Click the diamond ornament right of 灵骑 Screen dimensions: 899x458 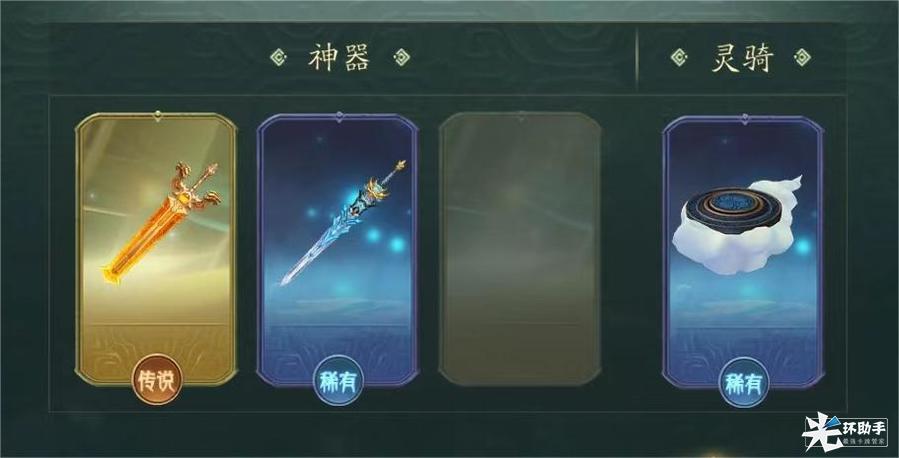coord(802,57)
